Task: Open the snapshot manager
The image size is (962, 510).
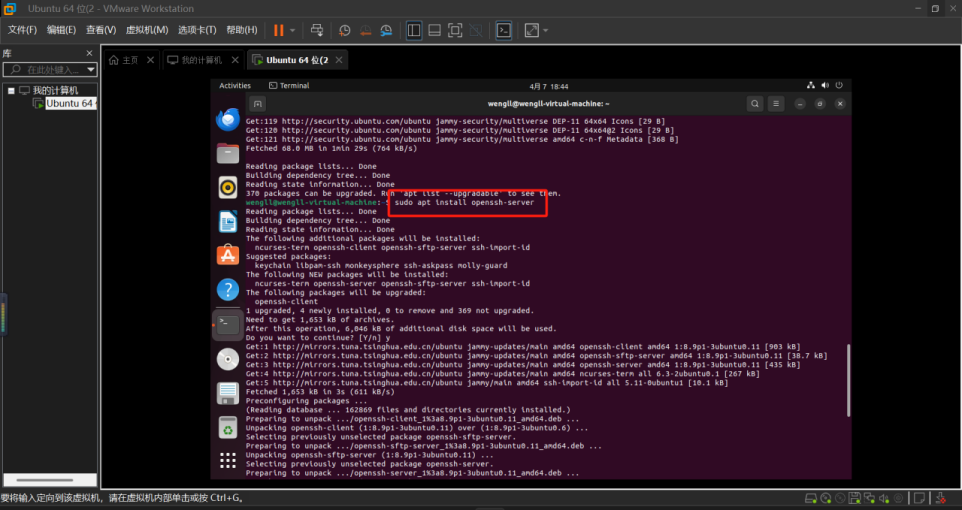Action: 387,30
